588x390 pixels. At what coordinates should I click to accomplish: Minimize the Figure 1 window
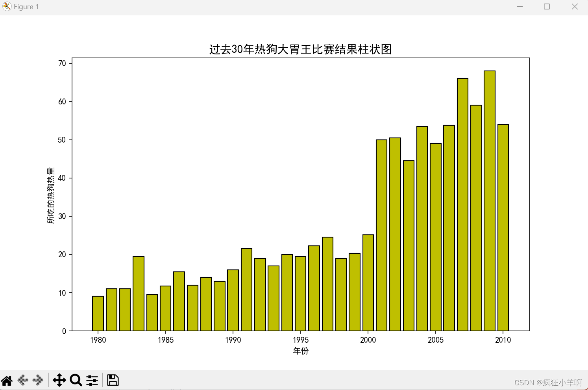click(x=520, y=6)
